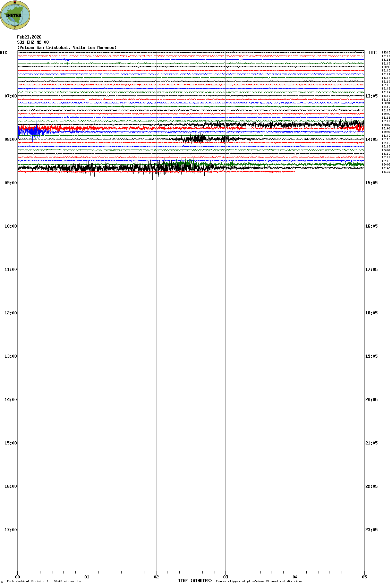
Task: Click the 23:05 UTC time label
Action: (x=371, y=530)
